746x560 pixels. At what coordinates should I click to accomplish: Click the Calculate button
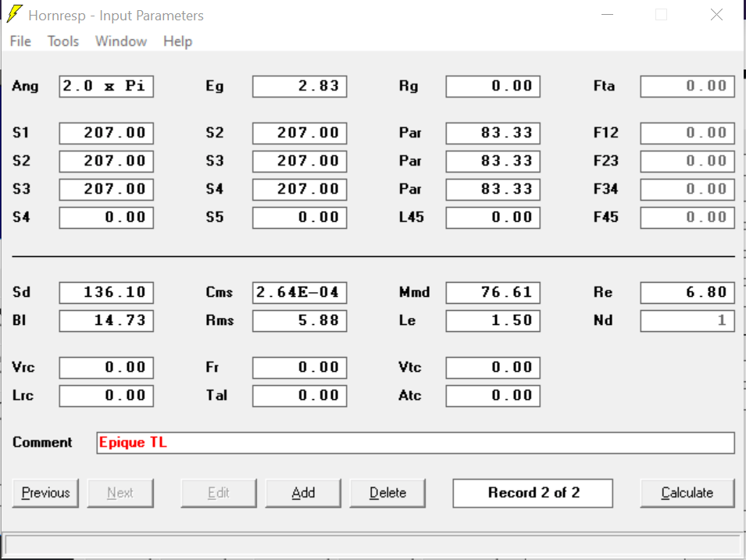click(x=687, y=493)
